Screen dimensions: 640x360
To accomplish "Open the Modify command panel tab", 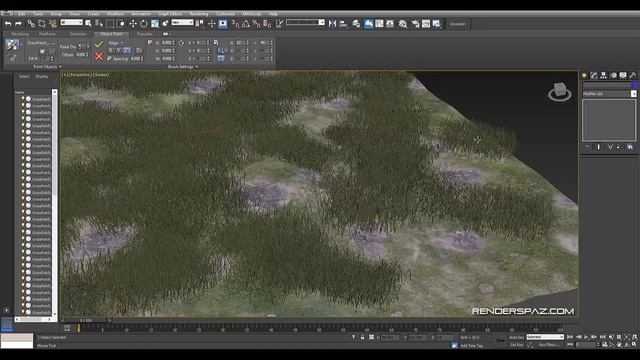I will point(594,76).
